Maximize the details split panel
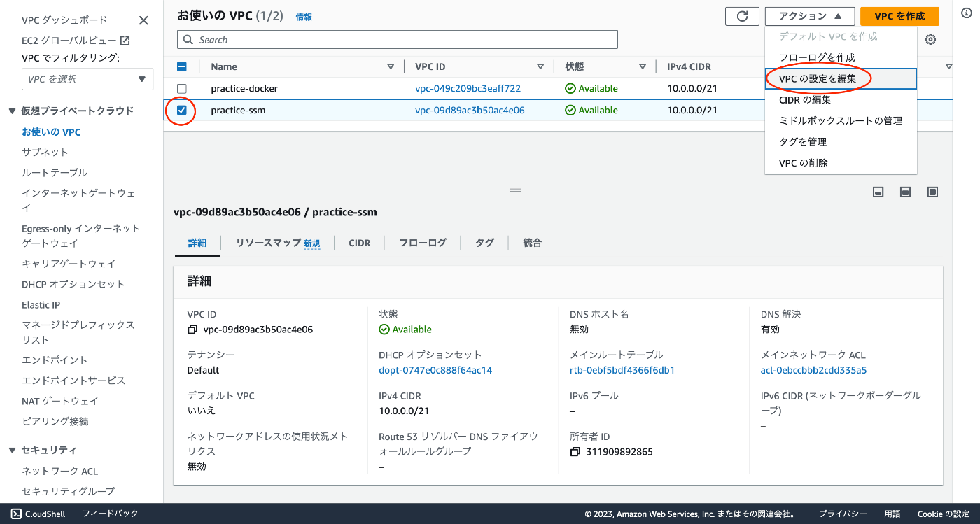 932,192
